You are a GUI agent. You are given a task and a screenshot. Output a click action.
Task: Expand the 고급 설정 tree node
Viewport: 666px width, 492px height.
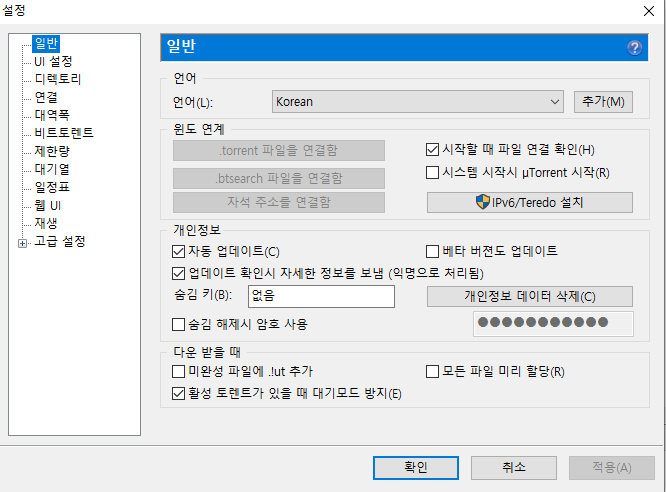[x=23, y=243]
